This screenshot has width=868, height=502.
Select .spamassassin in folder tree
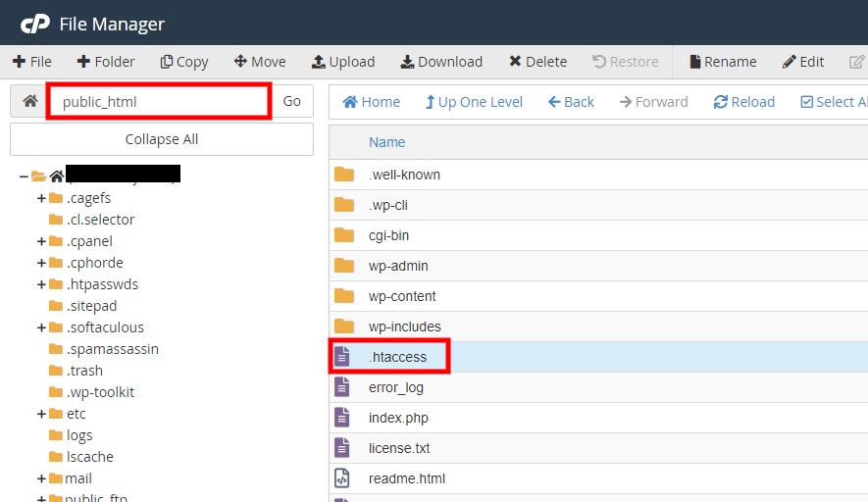[x=113, y=349]
